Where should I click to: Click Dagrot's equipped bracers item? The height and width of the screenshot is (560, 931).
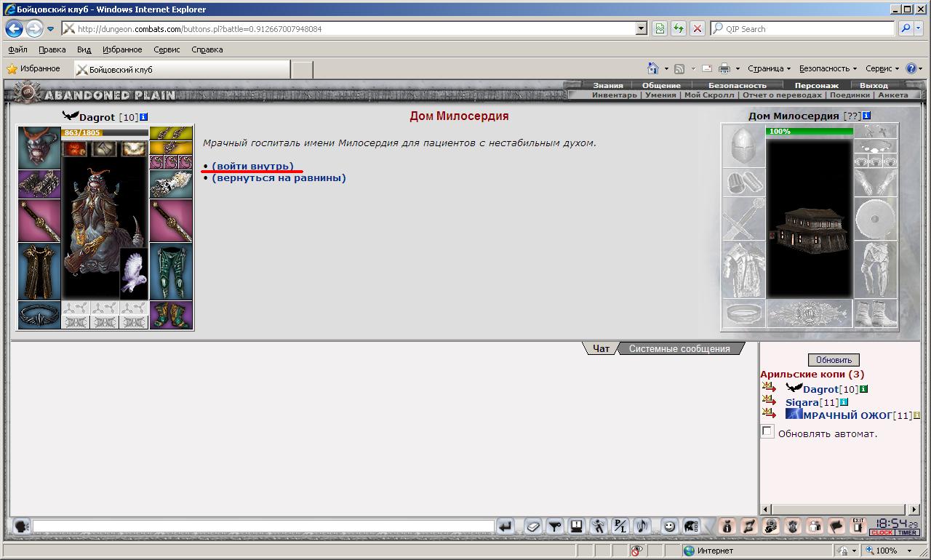click(39, 185)
